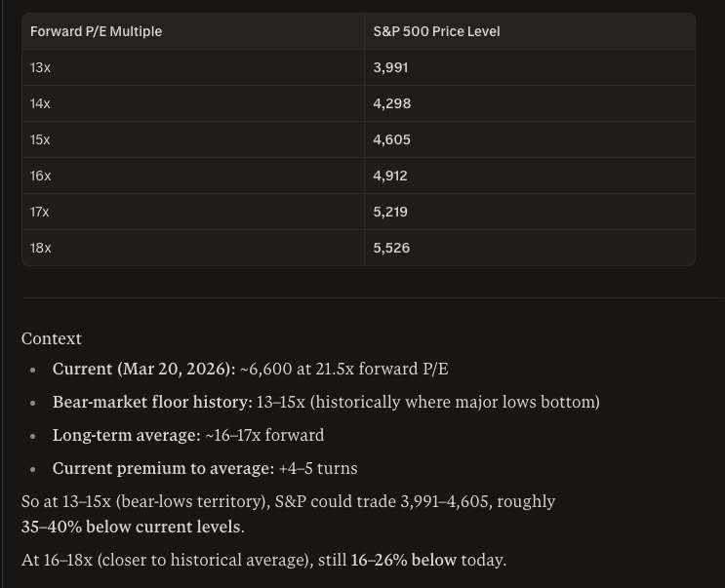Select the 13x multiple cell

click(40, 67)
